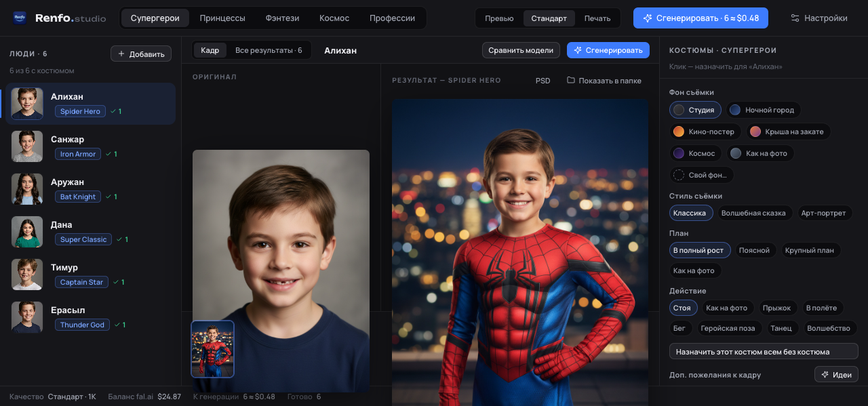
Task: Click the green checkmark next to Spider Hero
Action: pyautogui.click(x=113, y=111)
